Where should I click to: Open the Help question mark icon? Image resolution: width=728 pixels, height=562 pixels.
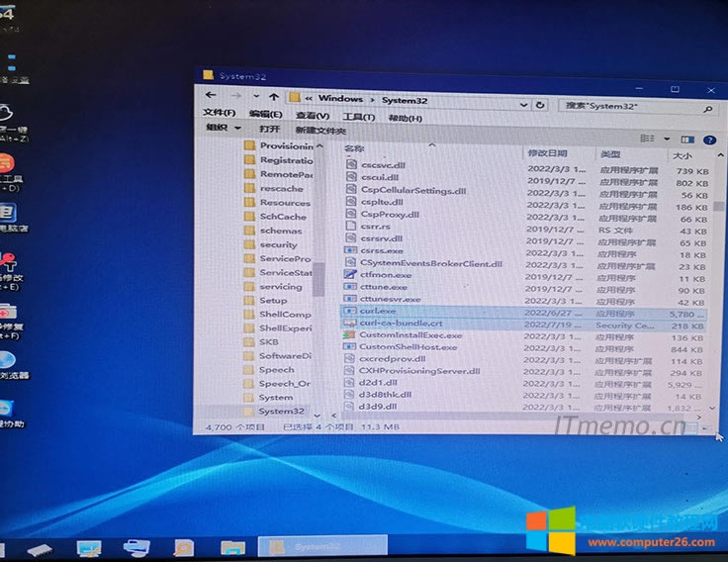(x=707, y=139)
